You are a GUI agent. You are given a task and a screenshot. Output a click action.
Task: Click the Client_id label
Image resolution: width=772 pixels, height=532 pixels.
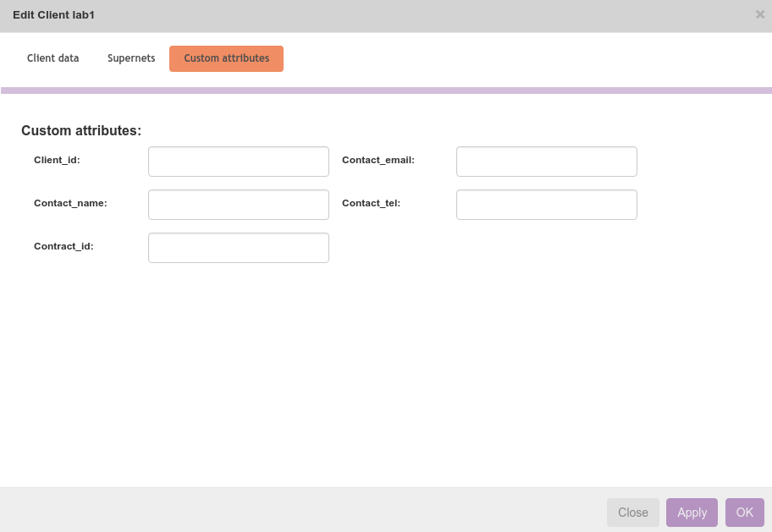[x=57, y=160]
